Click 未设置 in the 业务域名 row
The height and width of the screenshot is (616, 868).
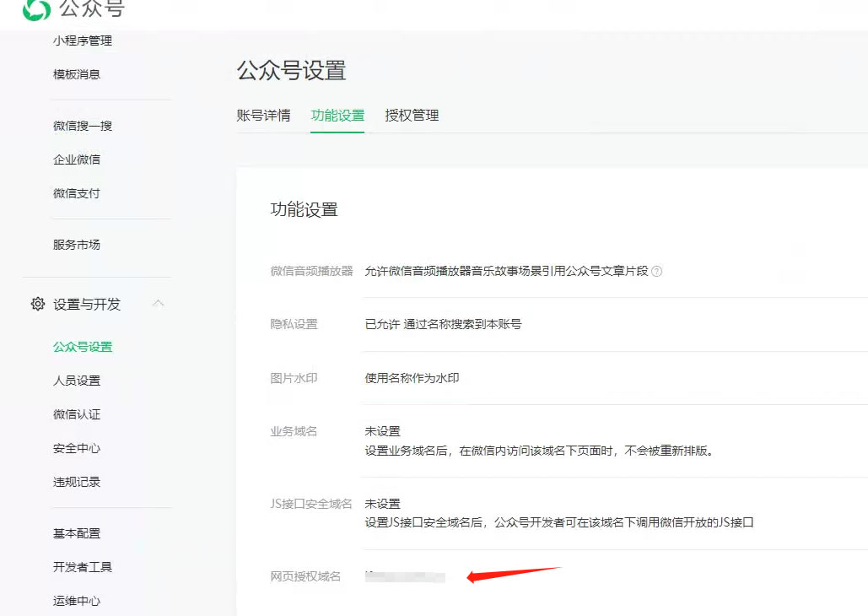(x=382, y=431)
